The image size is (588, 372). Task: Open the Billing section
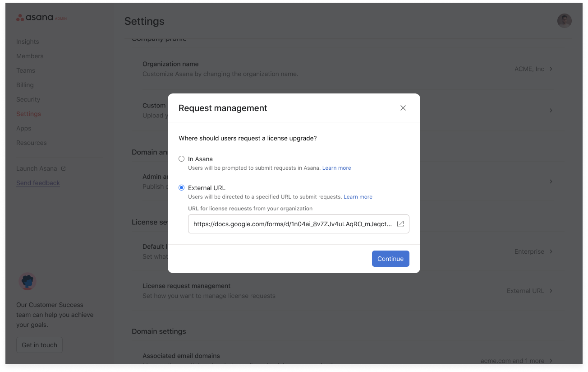(x=25, y=85)
